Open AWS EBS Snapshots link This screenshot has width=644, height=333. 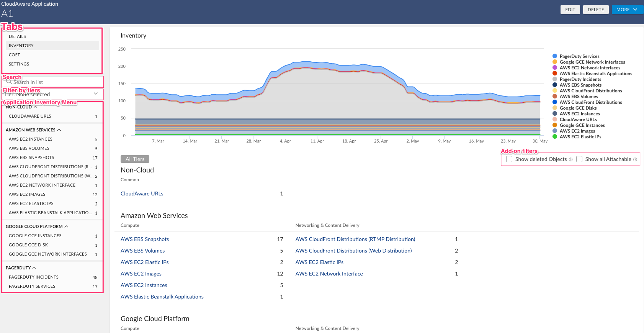coord(145,239)
